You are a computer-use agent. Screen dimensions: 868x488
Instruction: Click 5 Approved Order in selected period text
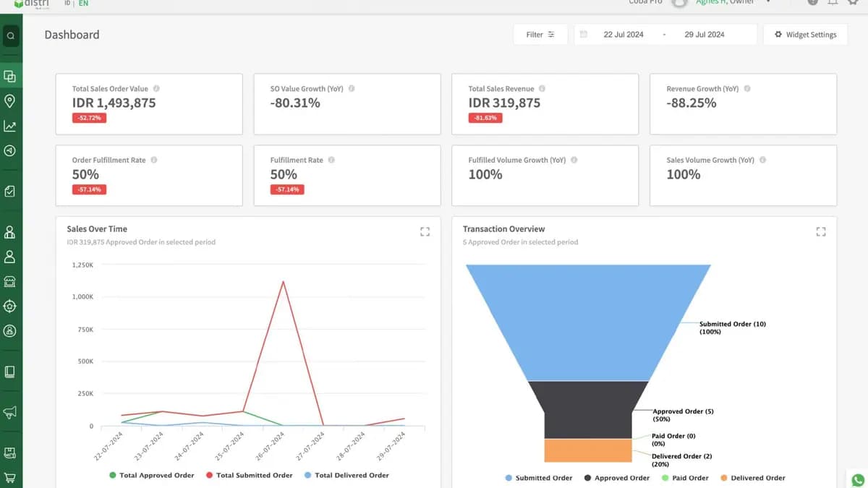pos(521,242)
